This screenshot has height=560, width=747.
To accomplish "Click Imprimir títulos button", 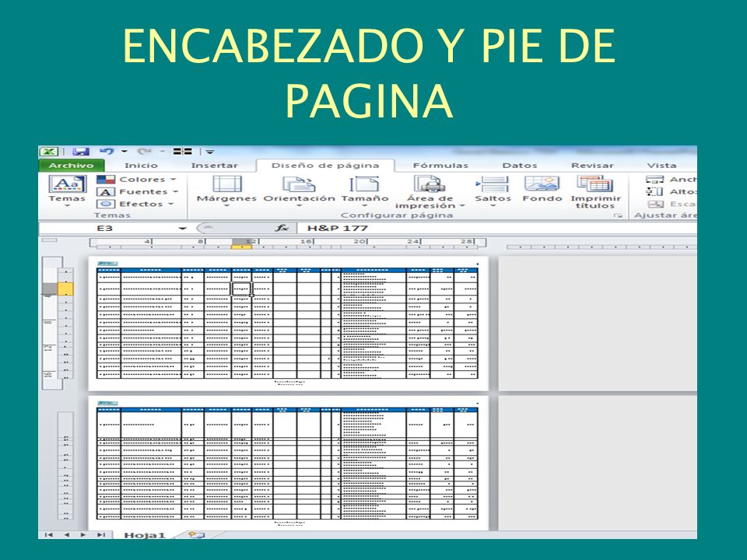I will click(x=595, y=192).
